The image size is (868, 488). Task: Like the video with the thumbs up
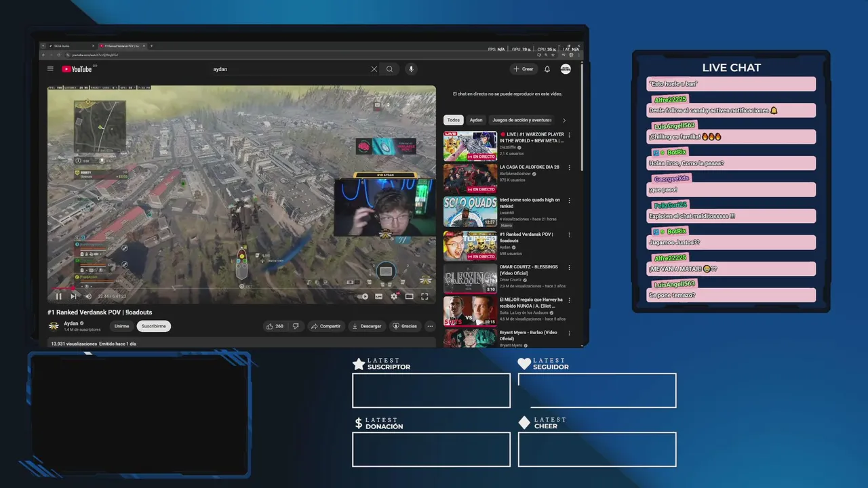point(275,326)
